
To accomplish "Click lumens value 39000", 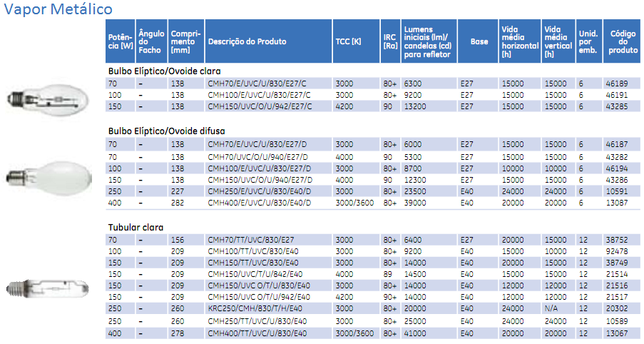I will (x=415, y=203).
